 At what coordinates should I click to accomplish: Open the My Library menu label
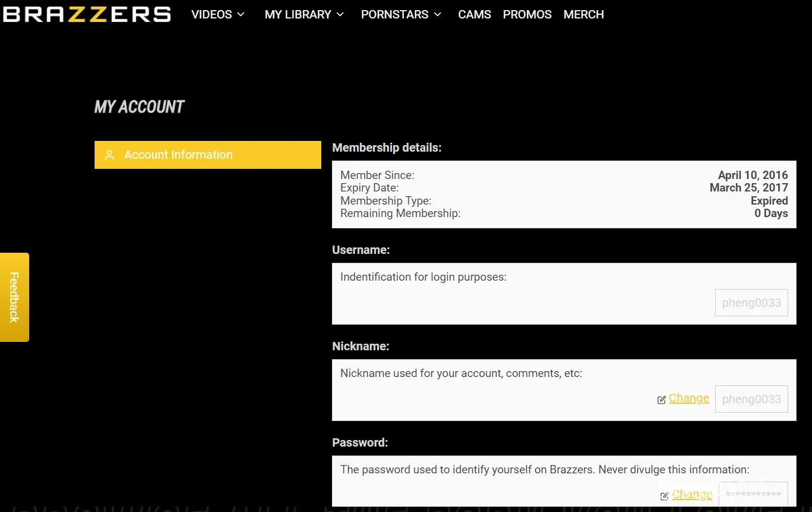[x=298, y=14]
